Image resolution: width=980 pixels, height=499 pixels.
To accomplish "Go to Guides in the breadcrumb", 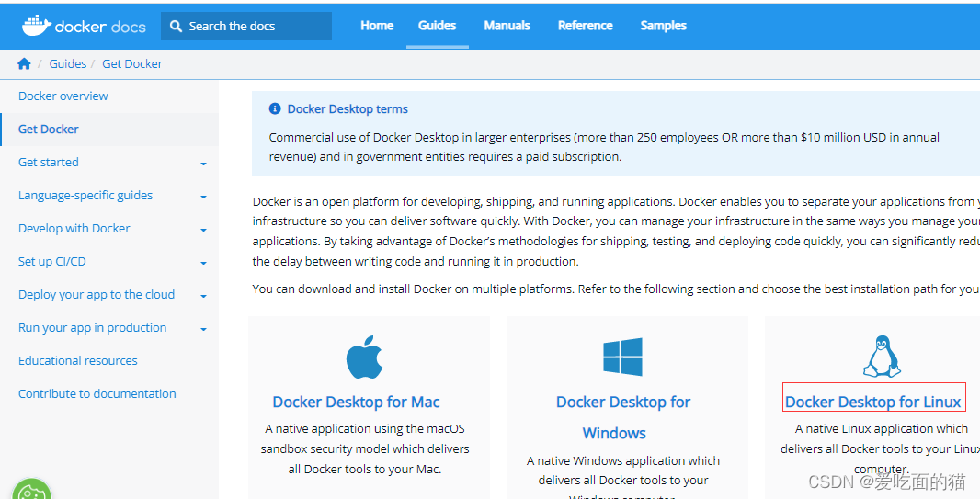I will tap(67, 63).
